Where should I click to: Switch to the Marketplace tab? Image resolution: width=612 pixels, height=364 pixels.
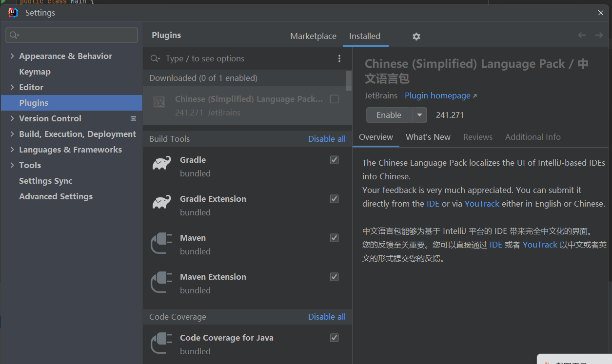pyautogui.click(x=313, y=36)
